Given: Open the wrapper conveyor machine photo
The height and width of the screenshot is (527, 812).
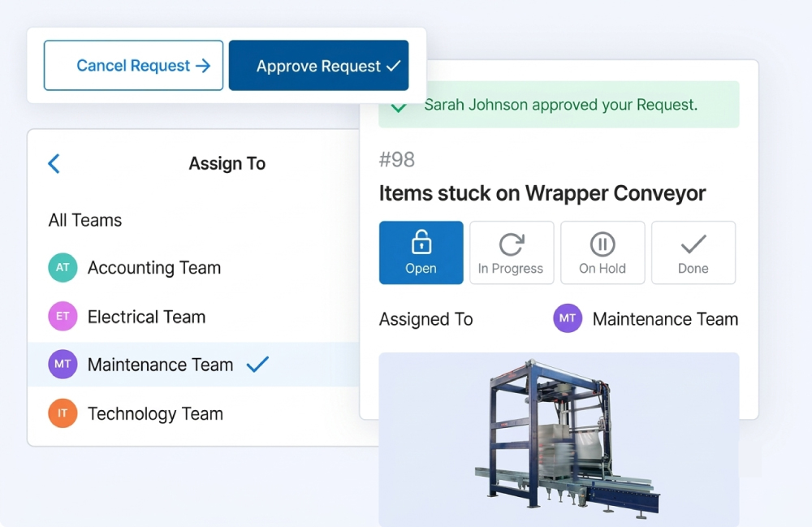Looking at the screenshot, I should [559, 439].
